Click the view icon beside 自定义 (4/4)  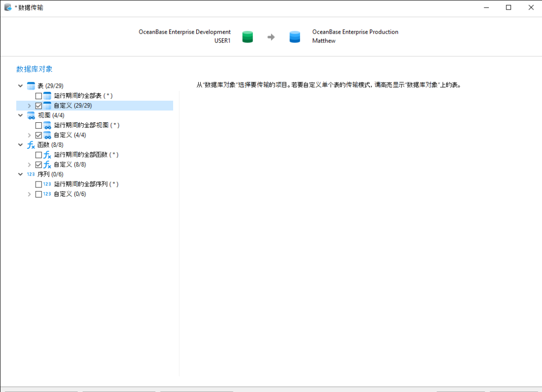tap(47, 135)
